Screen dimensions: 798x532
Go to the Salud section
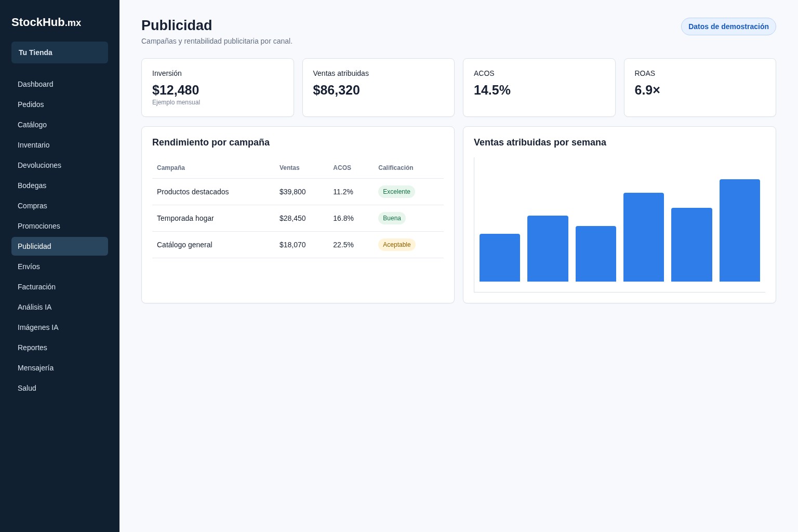pyautogui.click(x=60, y=388)
